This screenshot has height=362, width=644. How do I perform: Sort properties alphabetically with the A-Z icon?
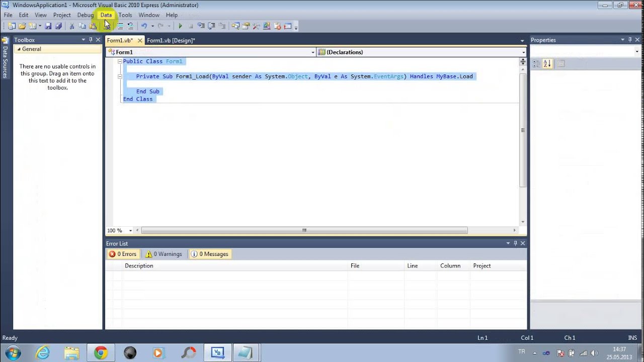coord(547,63)
